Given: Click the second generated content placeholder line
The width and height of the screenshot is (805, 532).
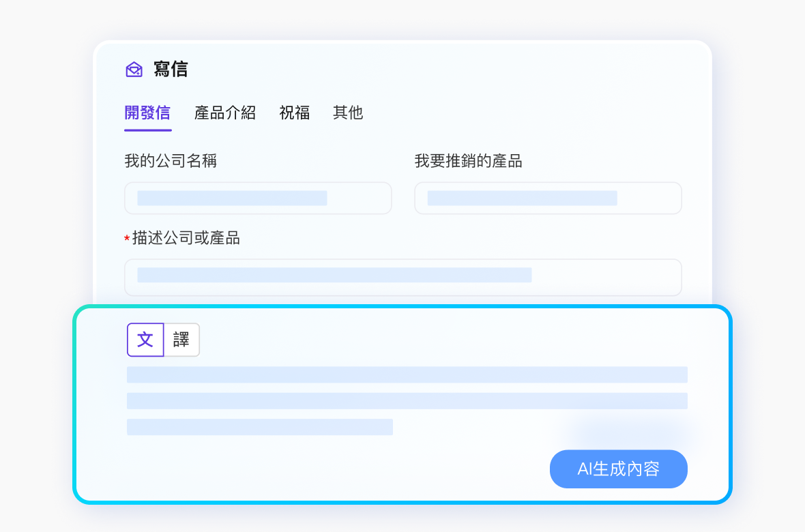Looking at the screenshot, I should [x=407, y=401].
